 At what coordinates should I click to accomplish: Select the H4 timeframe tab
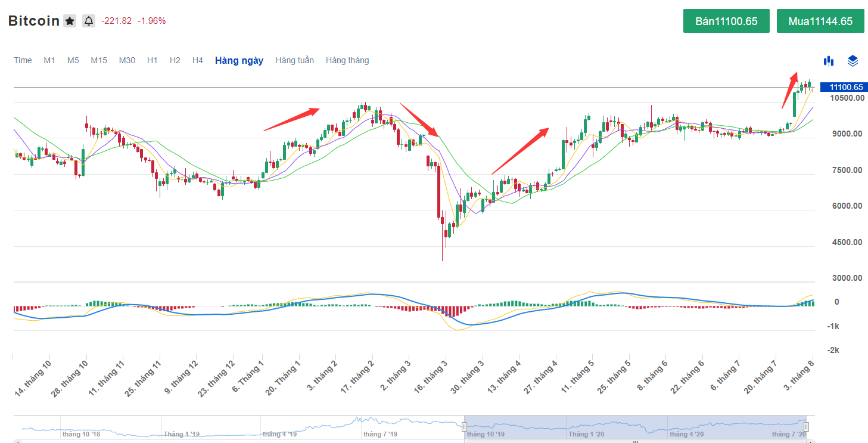coord(198,60)
